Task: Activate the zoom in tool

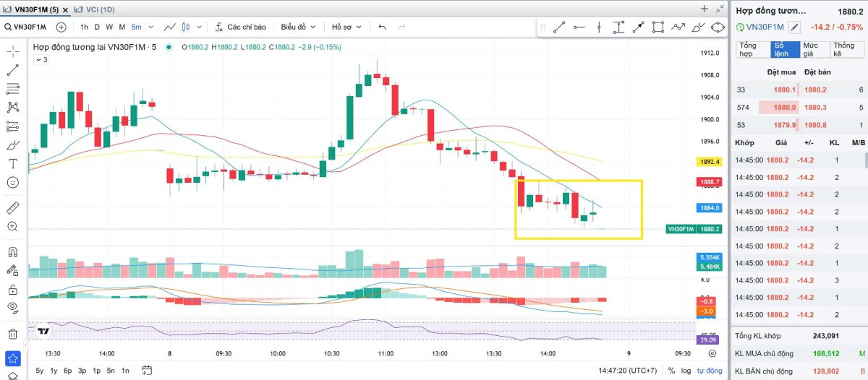Action: coord(12,226)
